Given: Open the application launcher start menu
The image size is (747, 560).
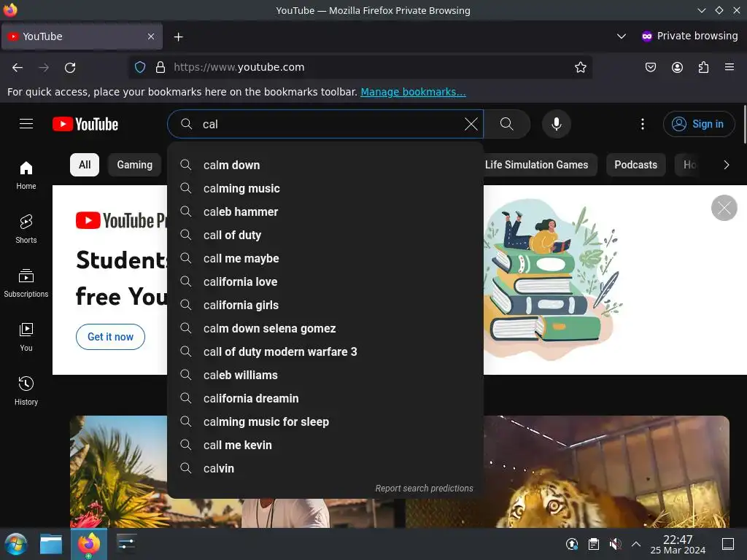Looking at the screenshot, I should point(16,544).
